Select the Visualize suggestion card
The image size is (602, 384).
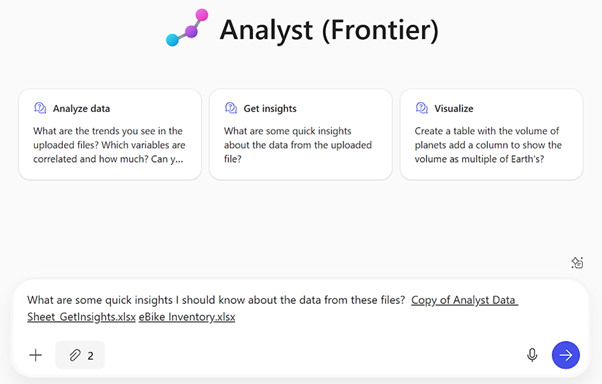point(491,134)
